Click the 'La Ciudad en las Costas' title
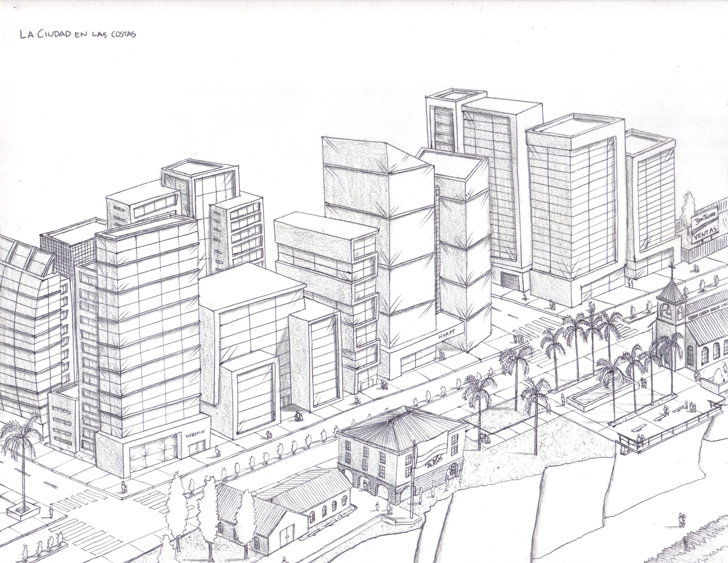728x563 pixels. [78, 34]
